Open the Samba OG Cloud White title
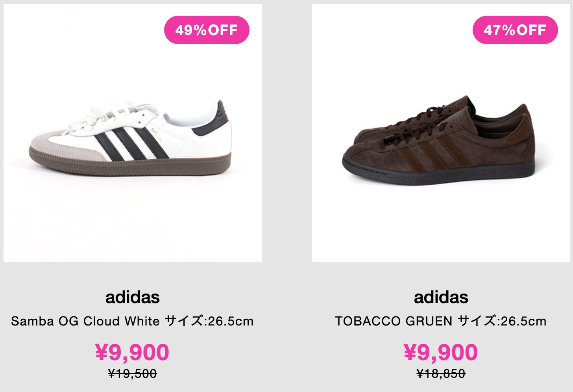Image resolution: width=573 pixels, height=392 pixels. click(x=85, y=321)
